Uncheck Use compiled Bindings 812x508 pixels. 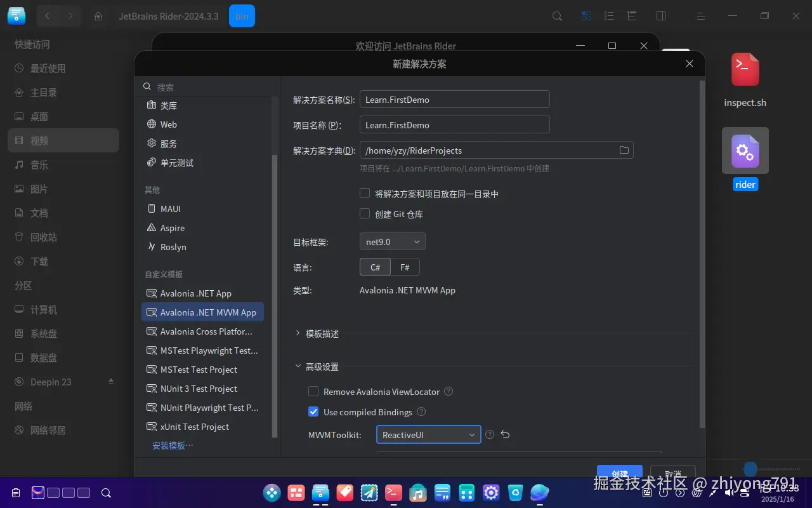[313, 411]
